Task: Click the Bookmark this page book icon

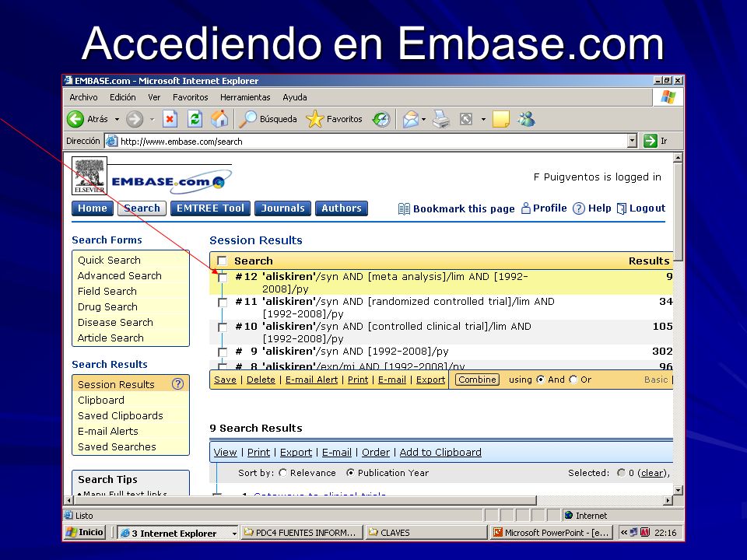Action: tap(404, 208)
